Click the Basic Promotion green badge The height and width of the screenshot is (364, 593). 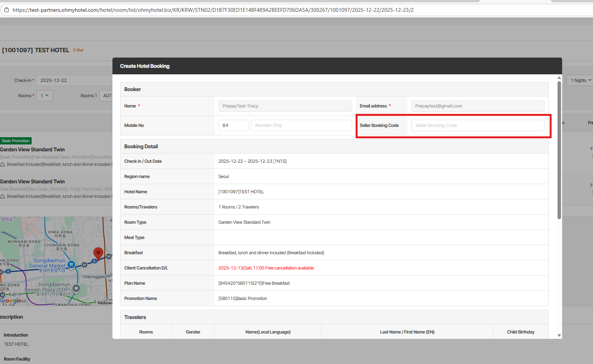tap(16, 141)
